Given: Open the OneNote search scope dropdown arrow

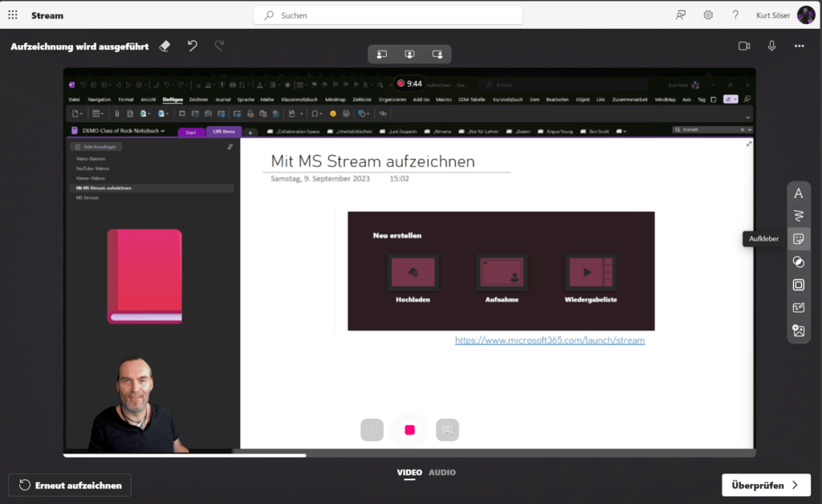Looking at the screenshot, I should coord(750,130).
